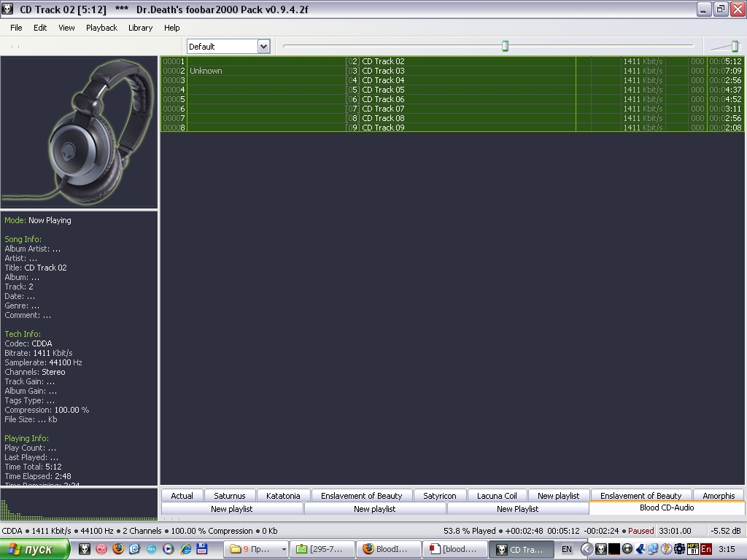747x560 pixels.
Task: Switch to the BloodI... Firefox taskbar window
Action: point(389,549)
